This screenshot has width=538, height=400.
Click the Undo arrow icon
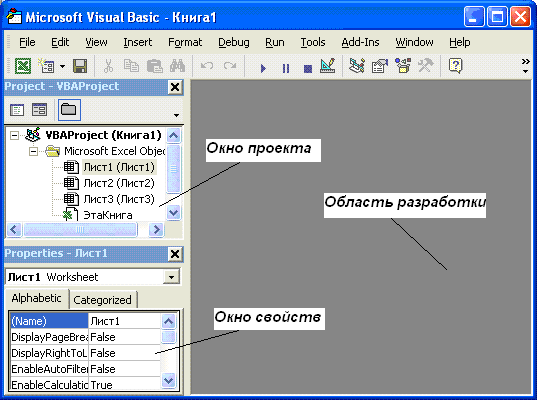pos(207,66)
